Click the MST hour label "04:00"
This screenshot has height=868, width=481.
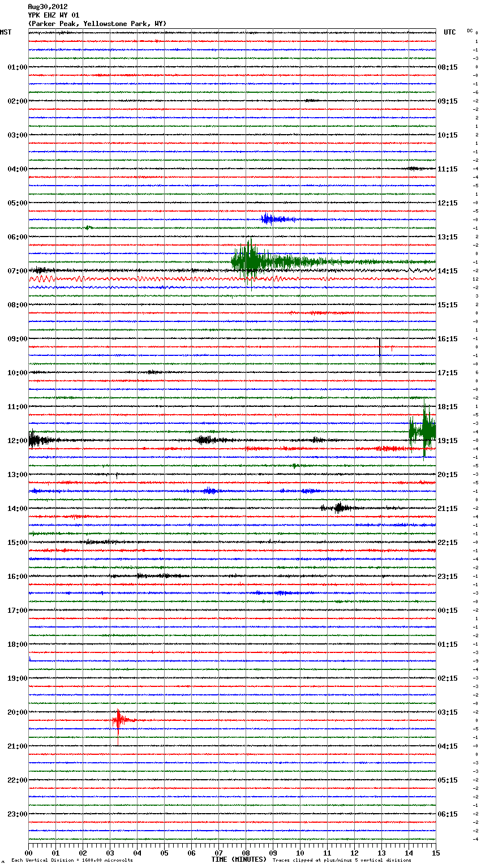coord(18,169)
